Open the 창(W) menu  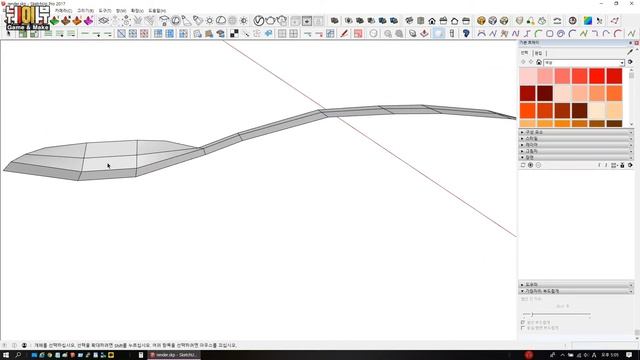121,10
